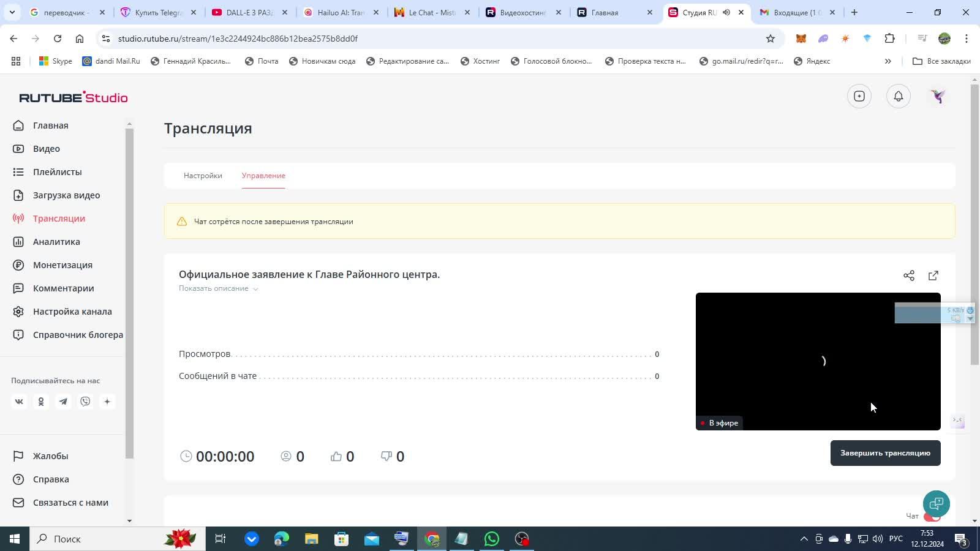Open the user profile avatar
980x551 pixels.
(938, 96)
